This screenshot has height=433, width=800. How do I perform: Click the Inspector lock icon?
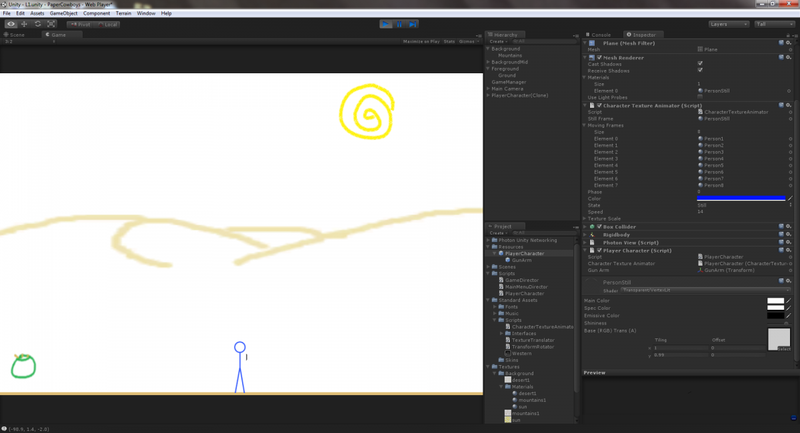[788, 35]
